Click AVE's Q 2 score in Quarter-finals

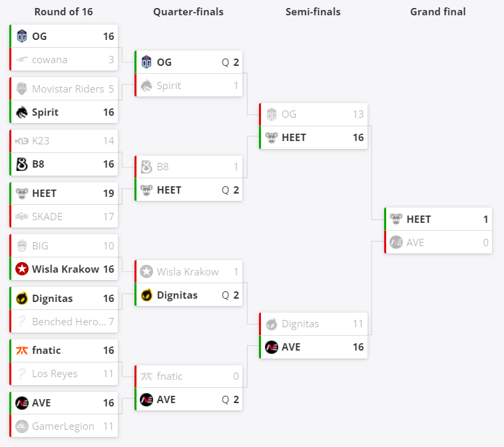(x=230, y=400)
